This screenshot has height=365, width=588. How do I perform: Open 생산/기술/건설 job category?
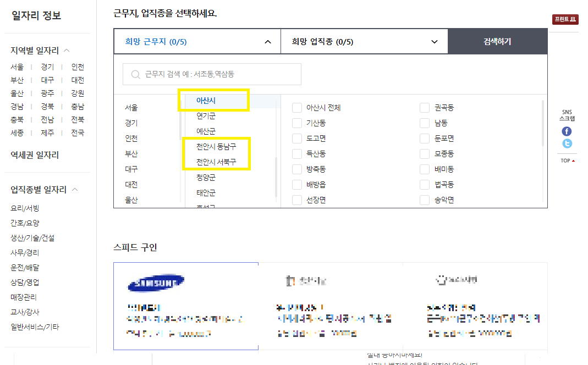coord(32,238)
